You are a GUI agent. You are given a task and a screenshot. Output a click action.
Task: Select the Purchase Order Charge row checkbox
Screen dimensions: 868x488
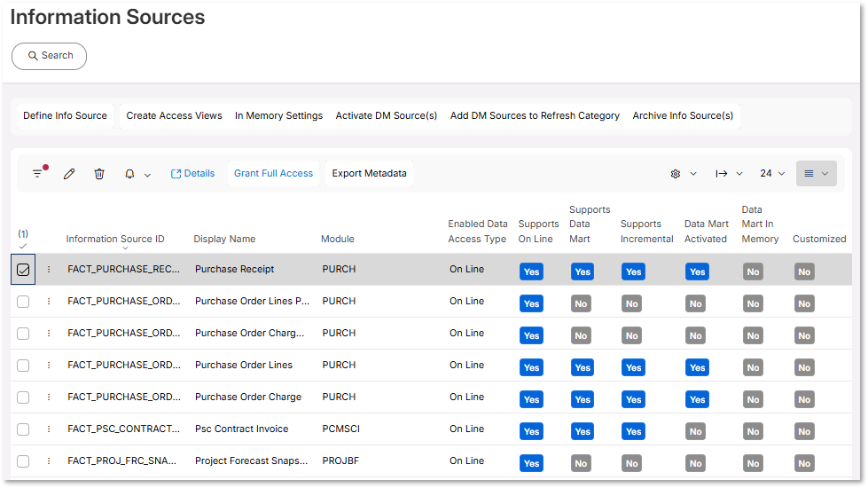click(23, 397)
